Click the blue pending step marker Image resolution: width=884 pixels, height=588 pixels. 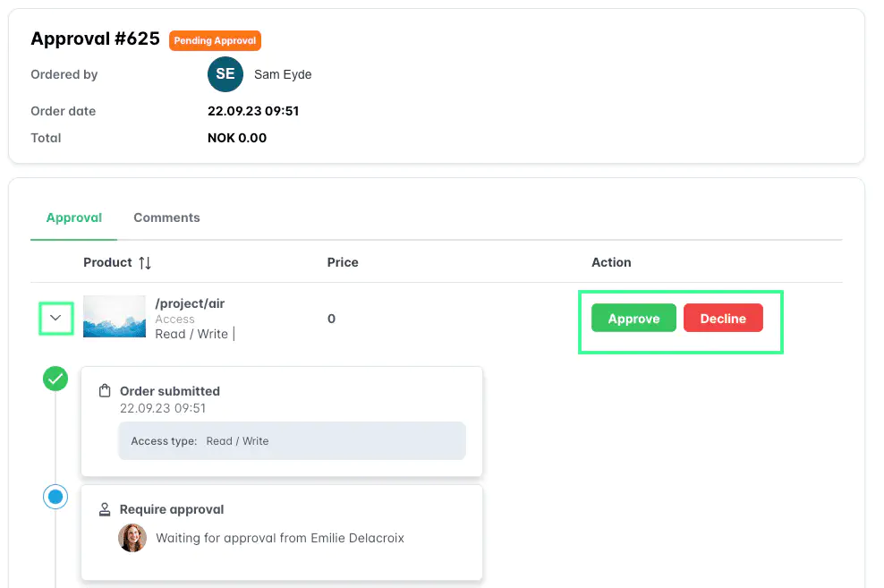tap(55, 497)
